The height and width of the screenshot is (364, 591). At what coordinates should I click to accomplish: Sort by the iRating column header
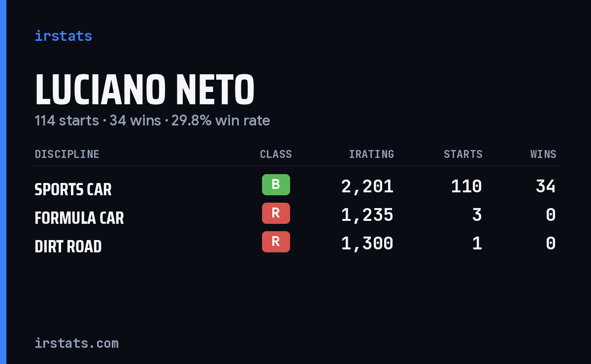(x=371, y=154)
